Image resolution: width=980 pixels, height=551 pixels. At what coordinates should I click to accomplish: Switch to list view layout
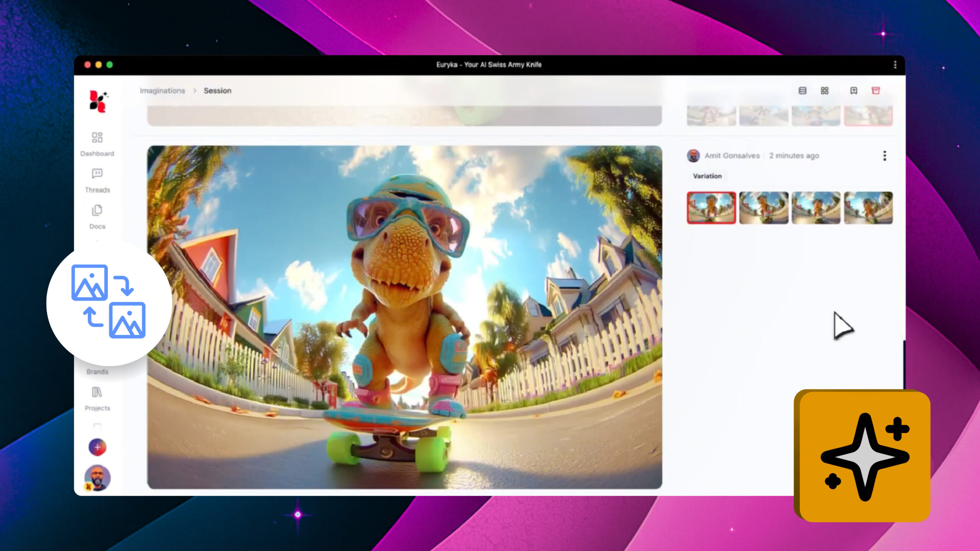802,91
